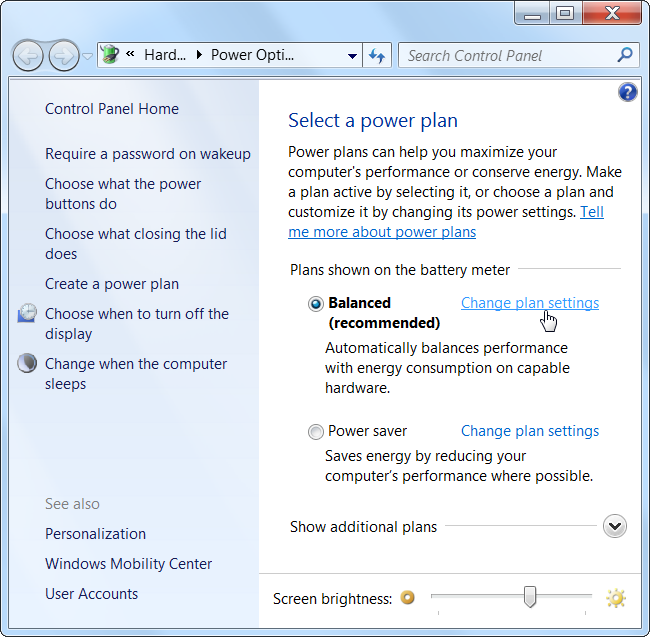Close the Power Options window
Screen dimensions: 650x637
pos(612,13)
